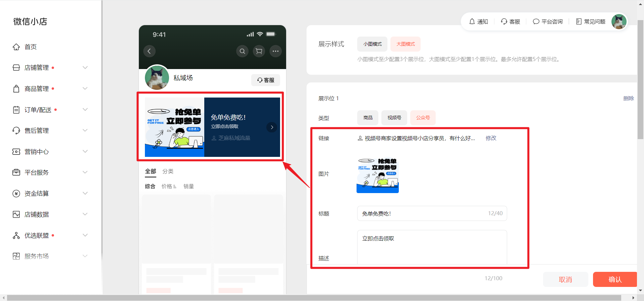Click the 营销中心 coupon icon
644x301 pixels.
(x=16, y=152)
